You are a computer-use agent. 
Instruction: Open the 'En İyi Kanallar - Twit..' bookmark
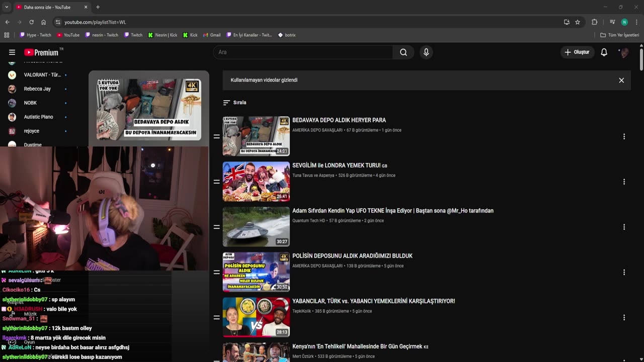(249, 35)
